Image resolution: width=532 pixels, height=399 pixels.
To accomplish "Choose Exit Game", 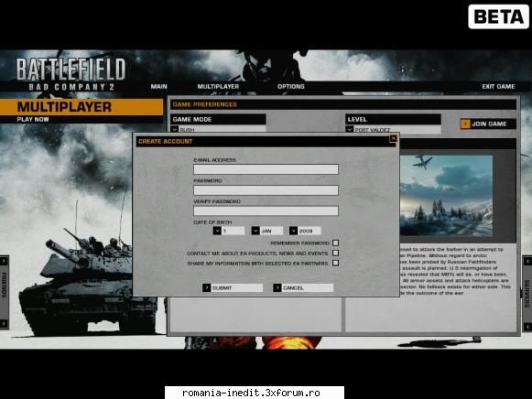I will click(x=498, y=86).
